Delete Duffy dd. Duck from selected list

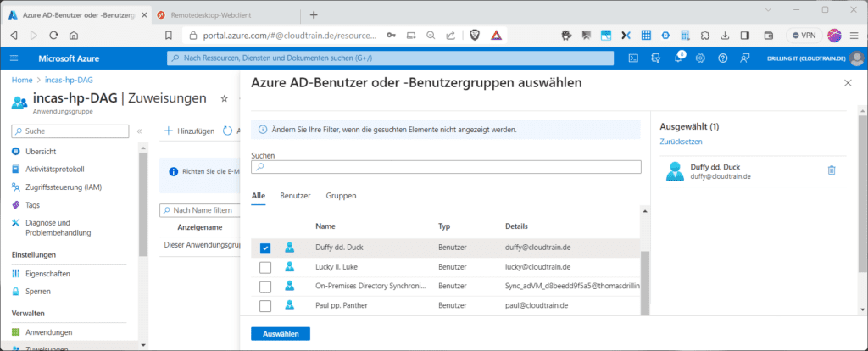pyautogui.click(x=831, y=170)
